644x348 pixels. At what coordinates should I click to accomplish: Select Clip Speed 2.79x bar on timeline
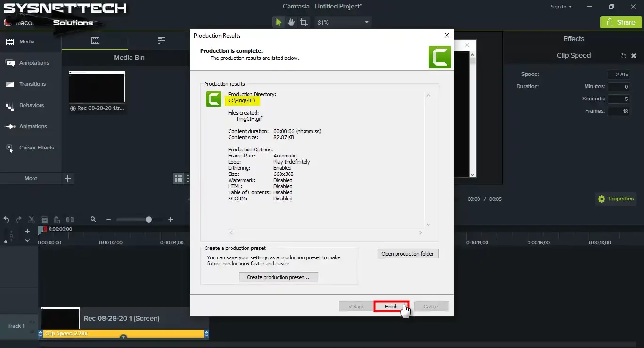124,333
